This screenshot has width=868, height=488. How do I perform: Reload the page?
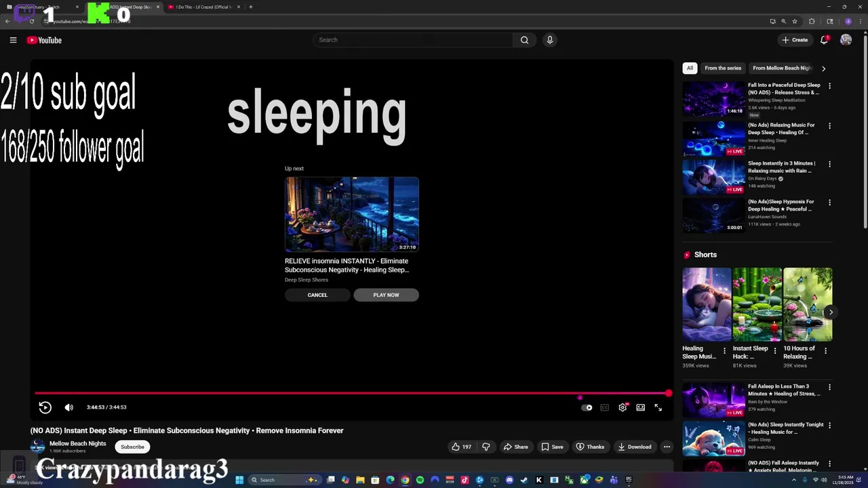point(32,21)
